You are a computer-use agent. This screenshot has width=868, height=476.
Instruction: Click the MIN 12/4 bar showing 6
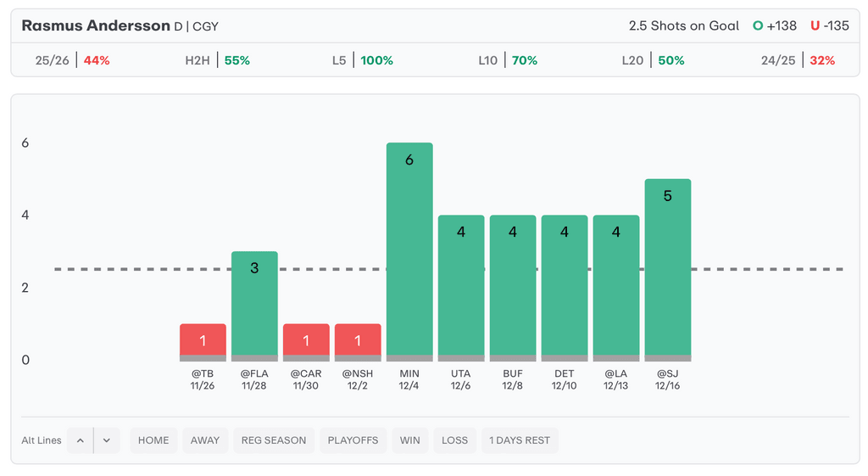point(409,250)
